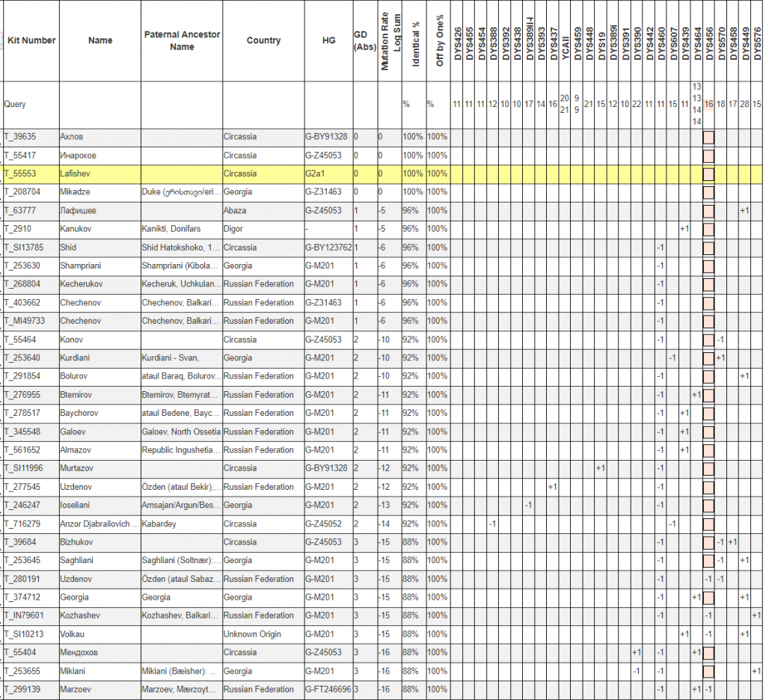The image size is (766, 700).
Task: Select the DYS576 marker column header
Action: pos(757,40)
